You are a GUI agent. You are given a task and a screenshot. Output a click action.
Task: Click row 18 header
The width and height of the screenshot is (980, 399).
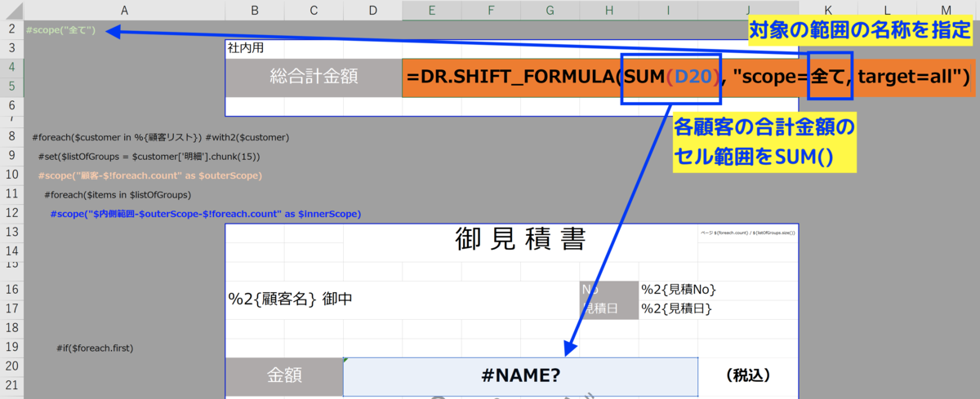pyautogui.click(x=11, y=328)
